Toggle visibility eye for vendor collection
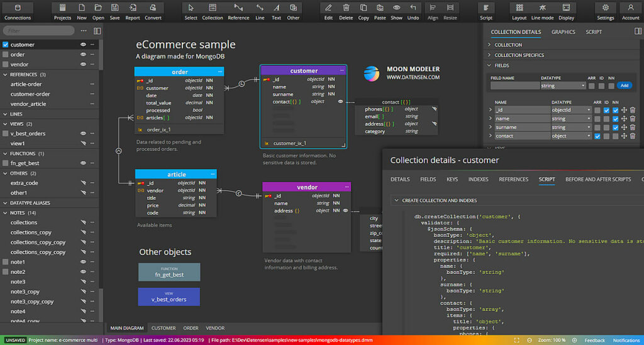This screenshot has height=345, width=644. [83, 64]
